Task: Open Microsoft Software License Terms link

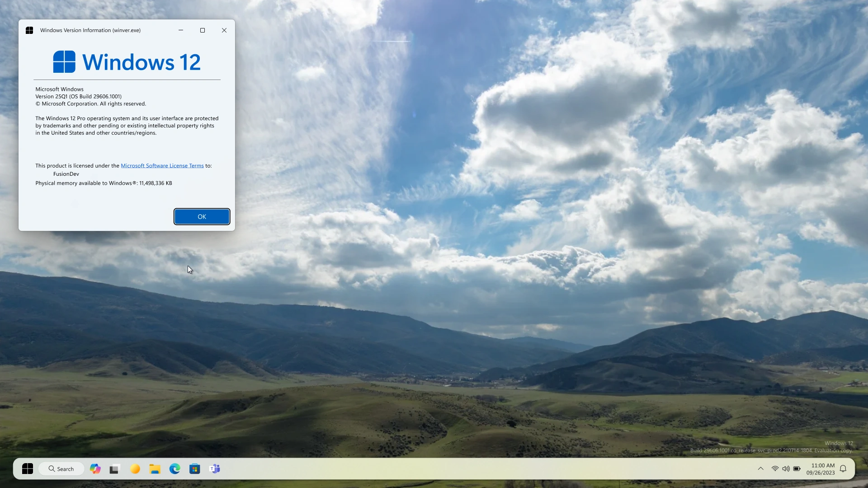Action: click(x=162, y=166)
